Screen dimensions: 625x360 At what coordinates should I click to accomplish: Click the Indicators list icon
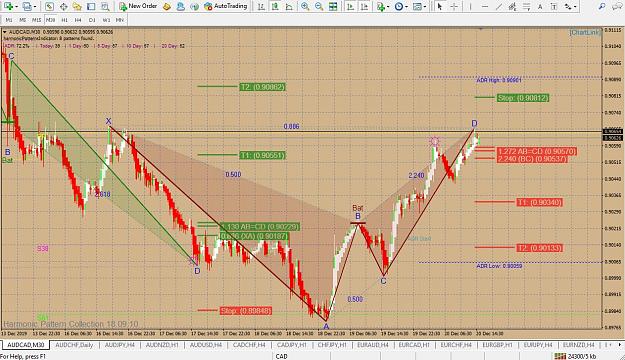[381, 6]
